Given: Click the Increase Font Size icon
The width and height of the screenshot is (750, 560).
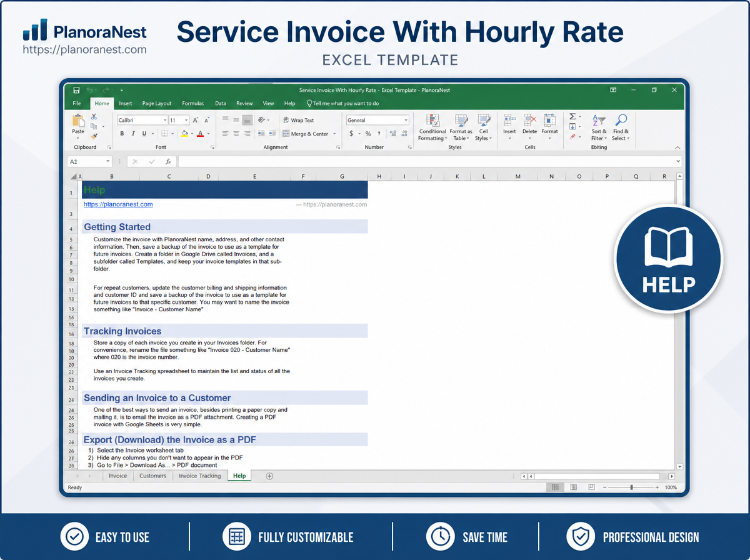Looking at the screenshot, I should pyautogui.click(x=196, y=120).
